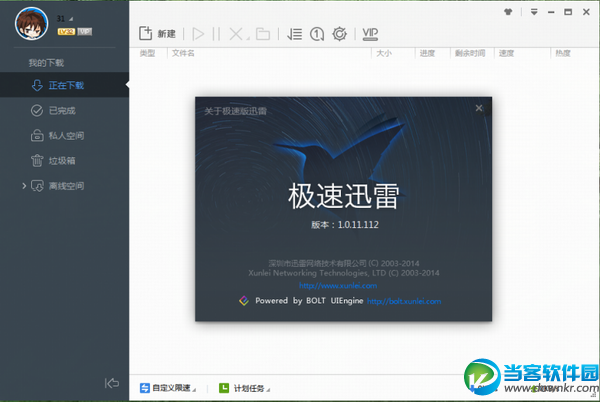The width and height of the screenshot is (600, 402).
Task: Sort by the 大小 column header
Action: [x=384, y=53]
